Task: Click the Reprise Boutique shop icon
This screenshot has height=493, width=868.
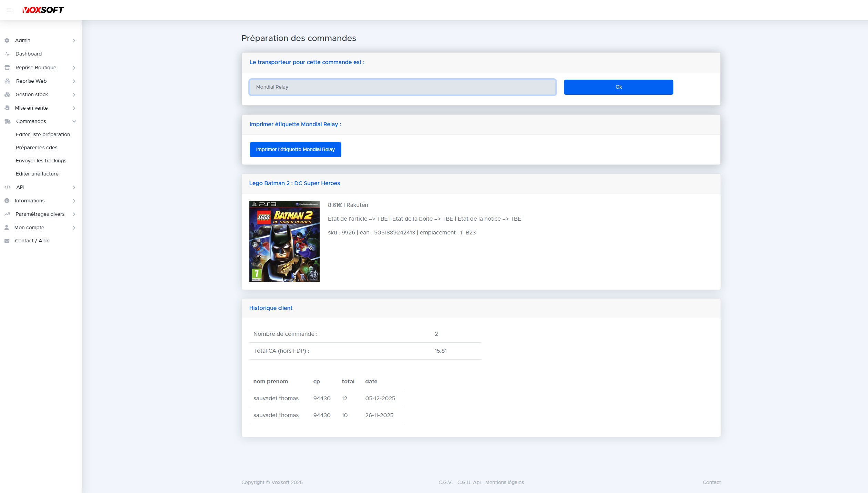Action: tap(7, 68)
